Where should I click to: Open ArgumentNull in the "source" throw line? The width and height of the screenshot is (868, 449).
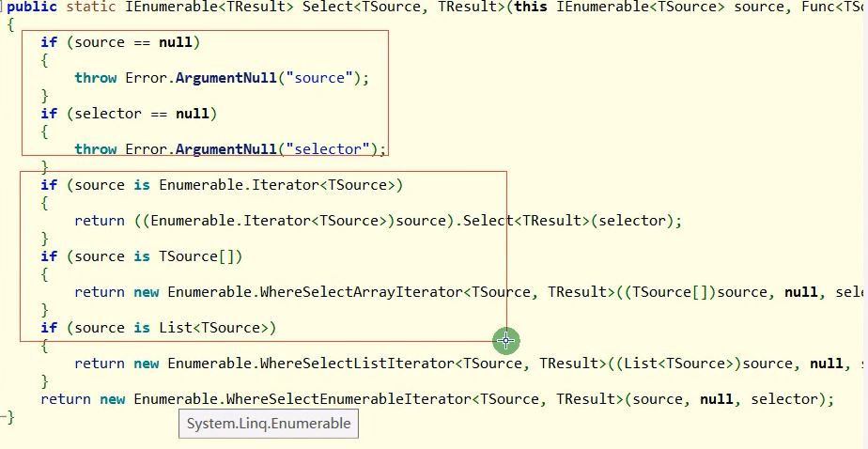[225, 78]
